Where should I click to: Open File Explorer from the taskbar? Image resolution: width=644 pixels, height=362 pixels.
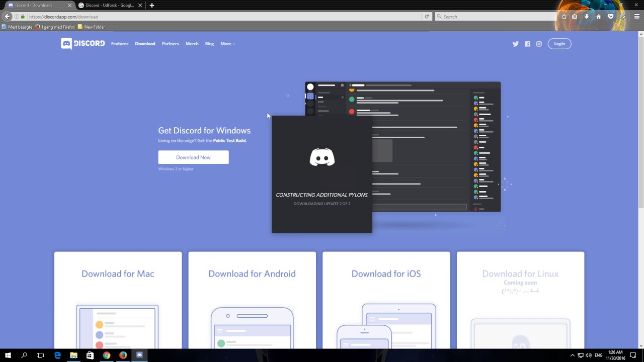[73, 355]
